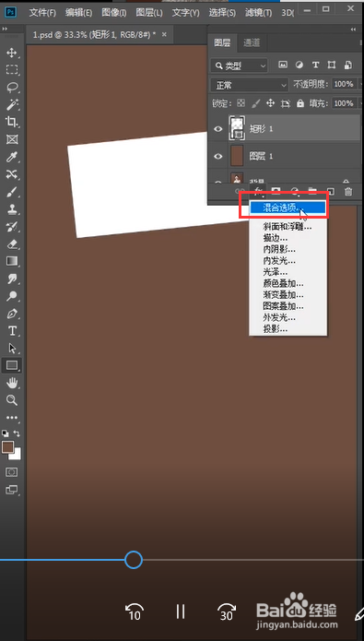Image resolution: width=364 pixels, height=641 pixels.
Task: Select the Eyedropper tool
Action: [x=12, y=157]
